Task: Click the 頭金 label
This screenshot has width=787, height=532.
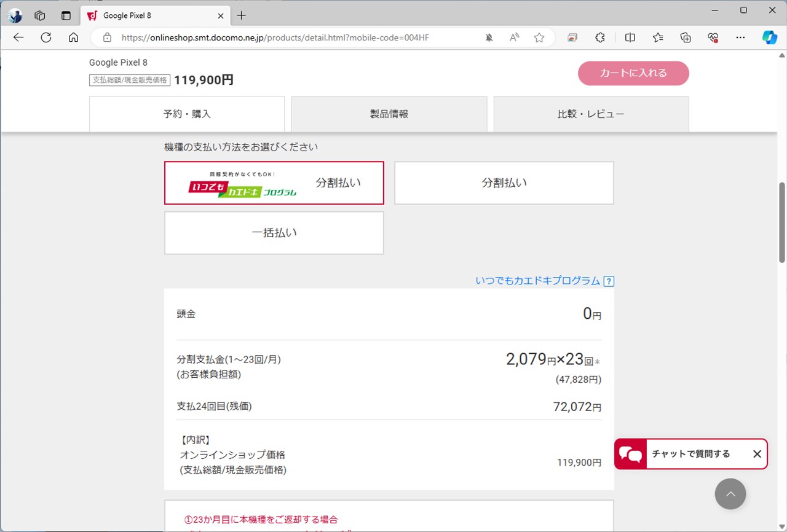Action: 186,314
